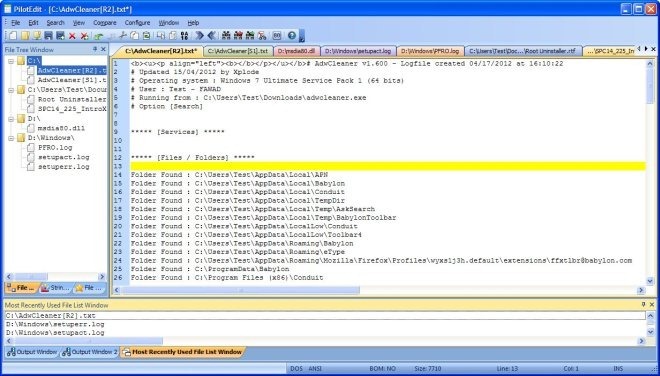This screenshot has width=660, height=376.
Task: Click the single red X close-file icon
Action: 72,36
